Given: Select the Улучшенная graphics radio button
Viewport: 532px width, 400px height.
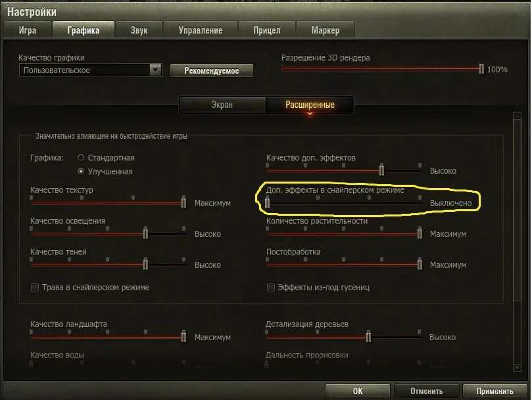Looking at the screenshot, I should point(81,172).
